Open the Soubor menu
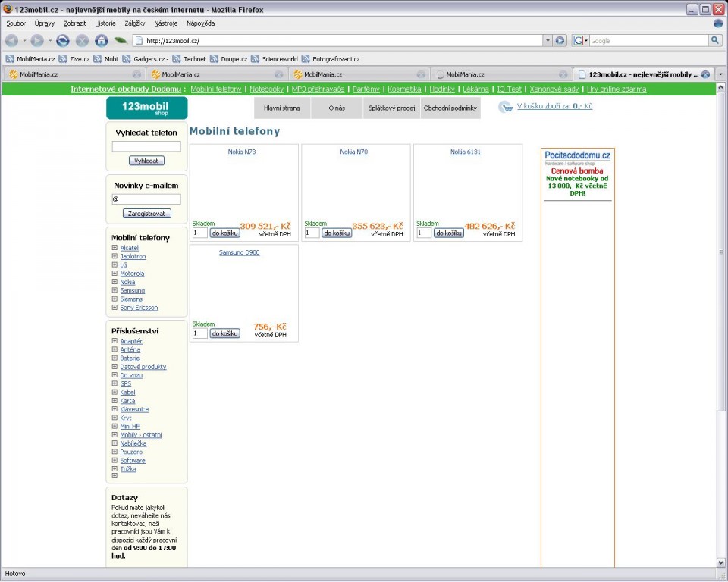 [x=16, y=23]
